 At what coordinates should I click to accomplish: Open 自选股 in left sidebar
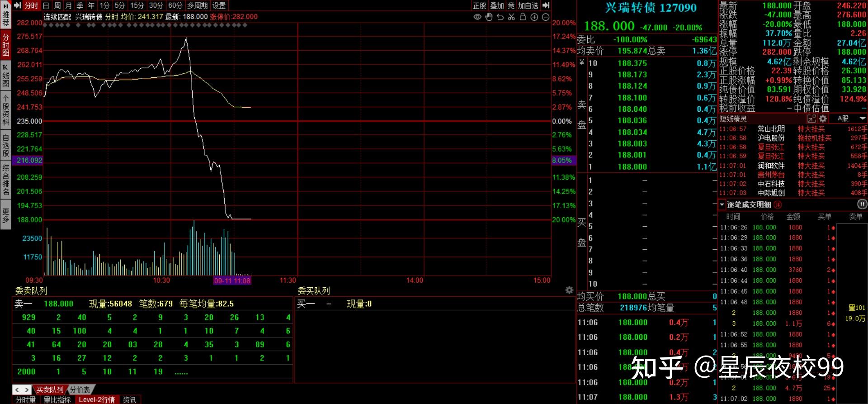pos(5,146)
